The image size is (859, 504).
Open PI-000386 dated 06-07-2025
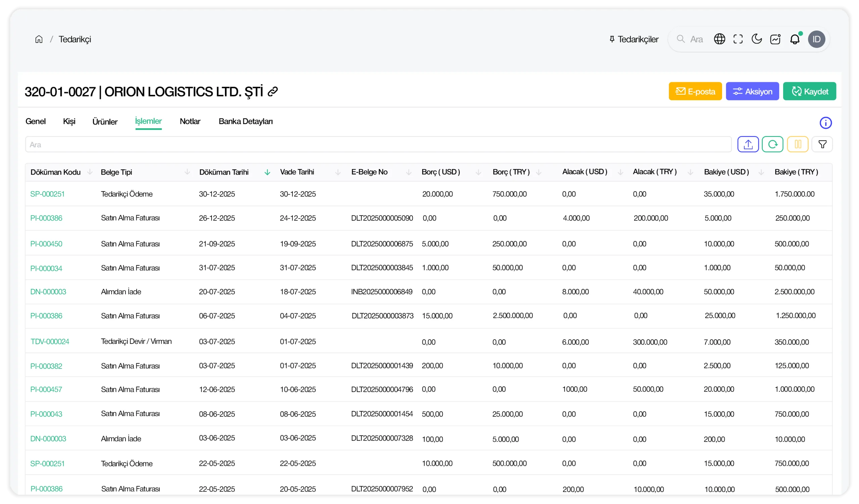(x=46, y=316)
